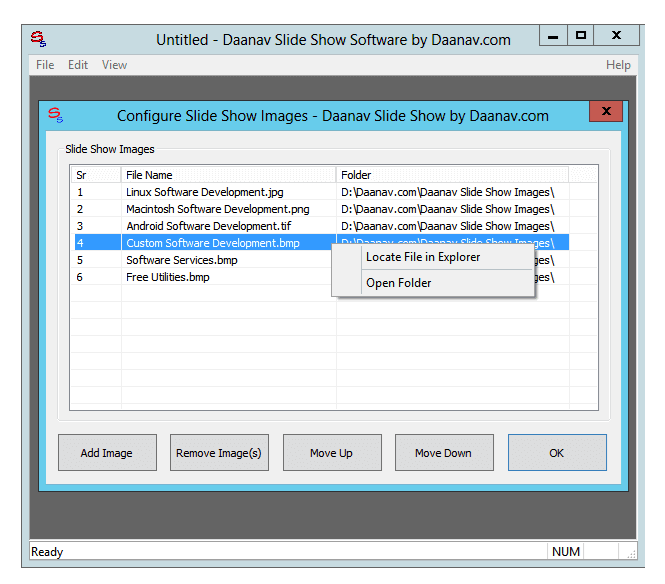665x584 pixels.
Task: Click the Daanav app icon in main title bar
Action: click(38, 39)
